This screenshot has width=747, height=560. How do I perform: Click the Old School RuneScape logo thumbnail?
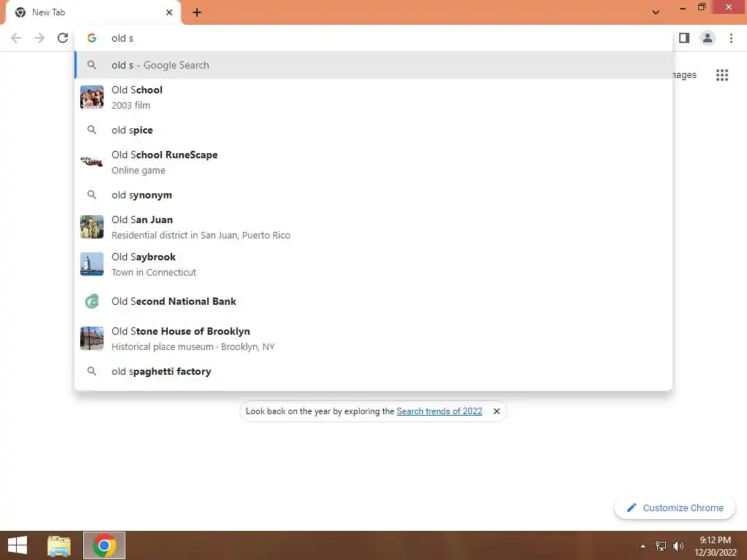91,162
